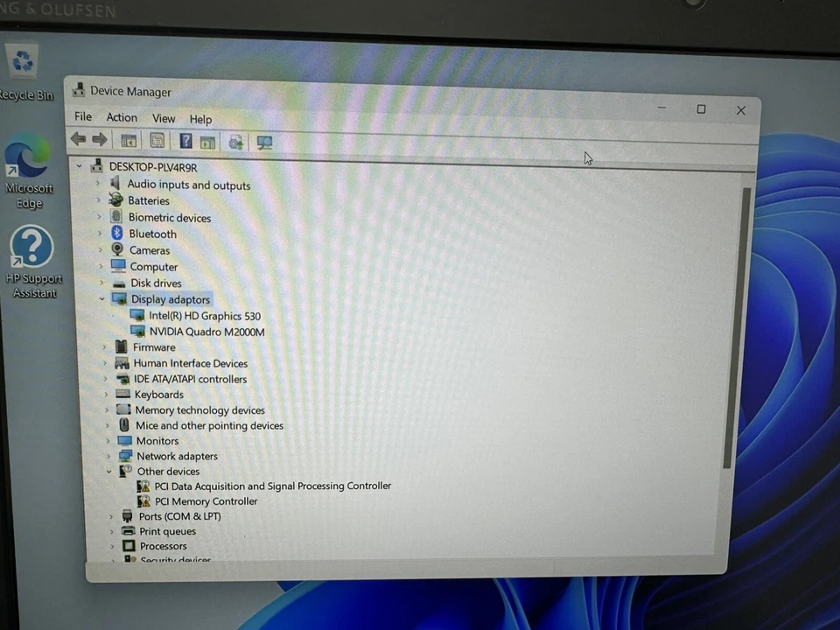Click the Help icon in the toolbar

click(x=185, y=140)
